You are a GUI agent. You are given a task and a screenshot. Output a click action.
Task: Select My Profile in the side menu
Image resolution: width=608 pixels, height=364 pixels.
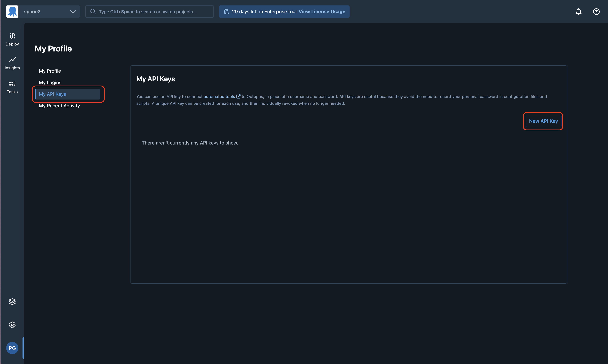point(50,71)
